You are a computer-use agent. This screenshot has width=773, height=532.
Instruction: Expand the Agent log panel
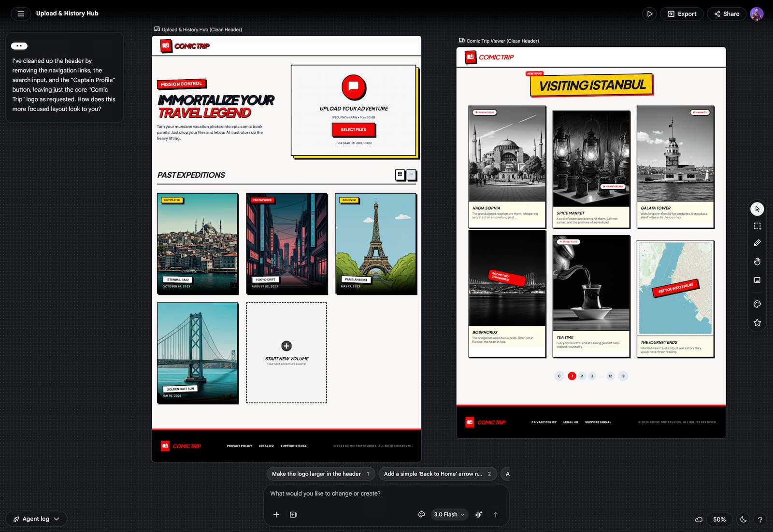point(36,518)
